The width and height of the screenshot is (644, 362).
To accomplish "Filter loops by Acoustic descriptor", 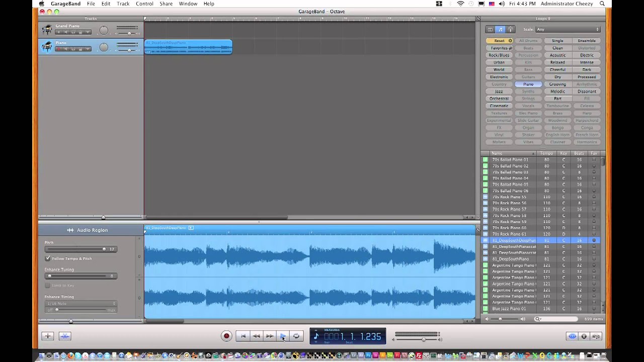I will click(557, 55).
